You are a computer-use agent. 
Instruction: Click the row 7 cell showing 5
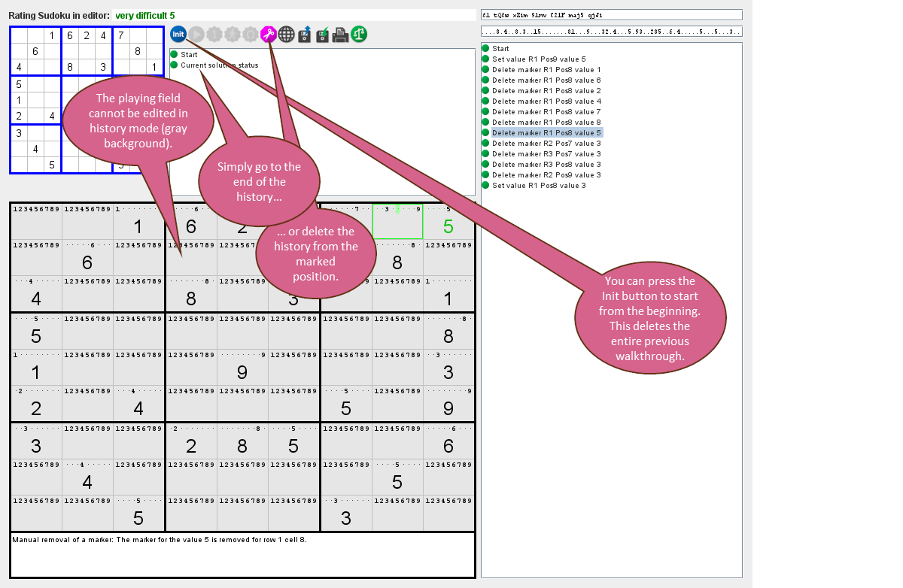pos(293,442)
